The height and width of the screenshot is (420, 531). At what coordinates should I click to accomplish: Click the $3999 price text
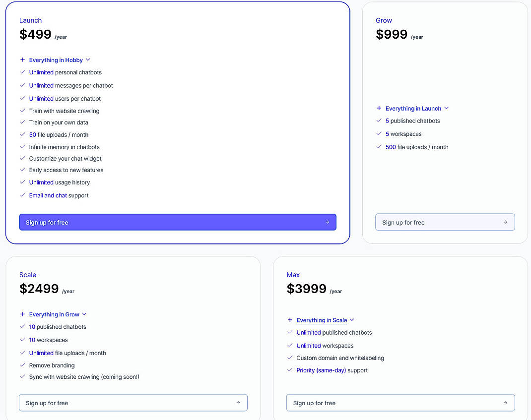click(307, 289)
